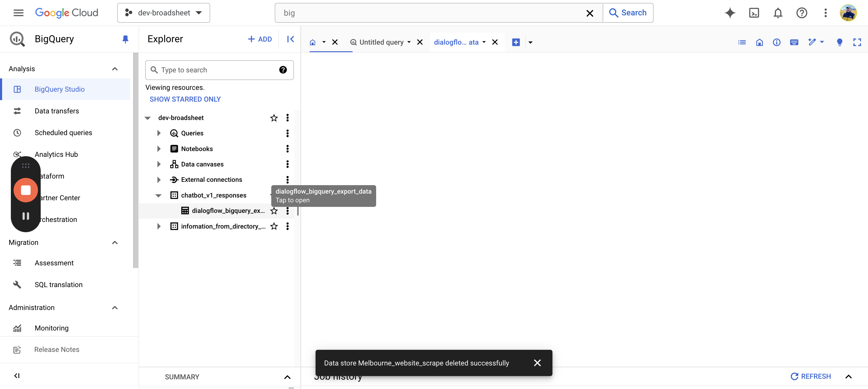Screen dimensions: 868x389
Task: Open Monitoring page
Action: (x=51, y=328)
